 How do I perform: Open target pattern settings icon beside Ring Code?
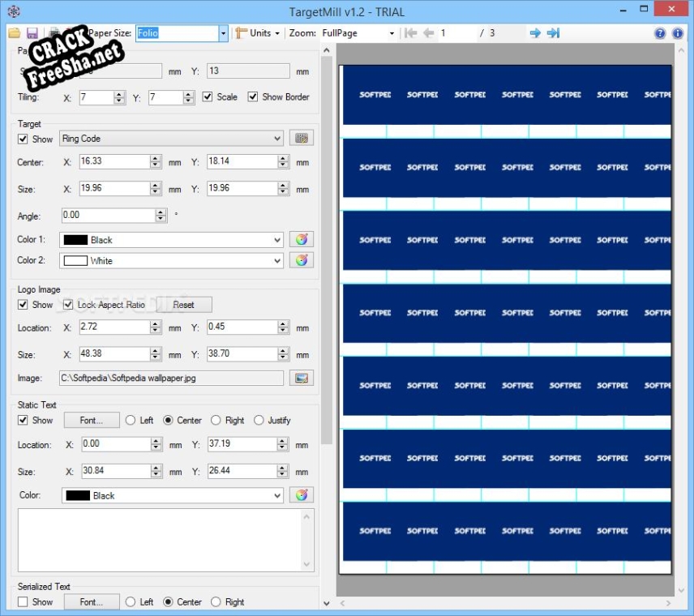click(301, 139)
